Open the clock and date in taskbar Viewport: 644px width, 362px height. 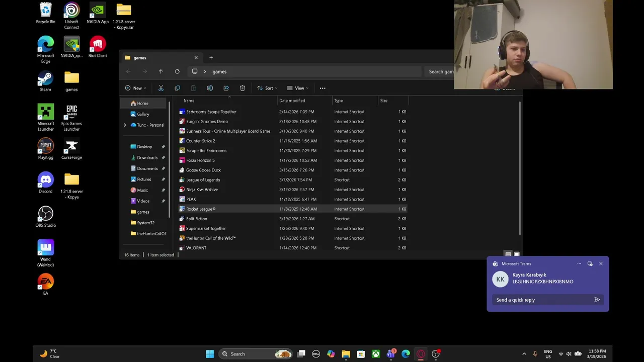pyautogui.click(x=597, y=354)
